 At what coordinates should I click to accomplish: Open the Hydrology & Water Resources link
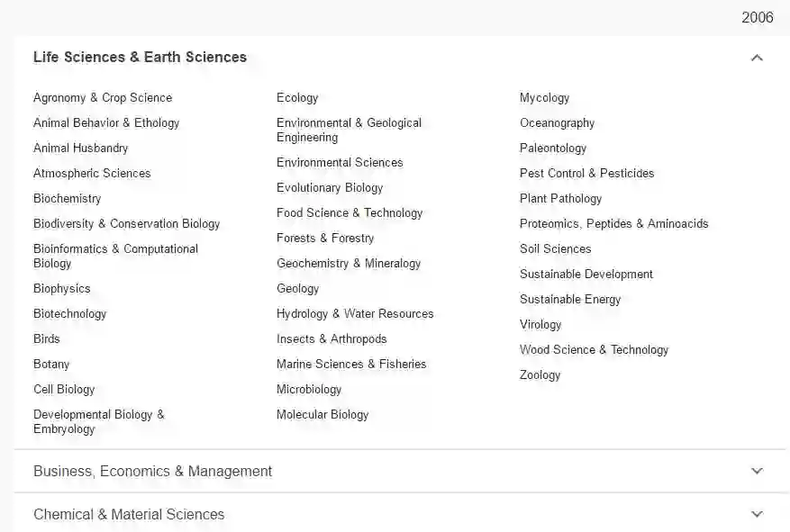pos(355,313)
